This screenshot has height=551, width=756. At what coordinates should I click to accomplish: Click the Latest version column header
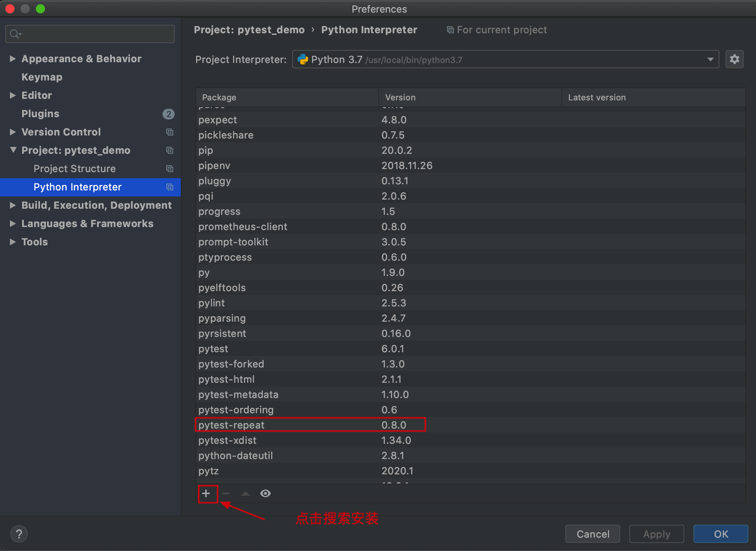point(654,97)
